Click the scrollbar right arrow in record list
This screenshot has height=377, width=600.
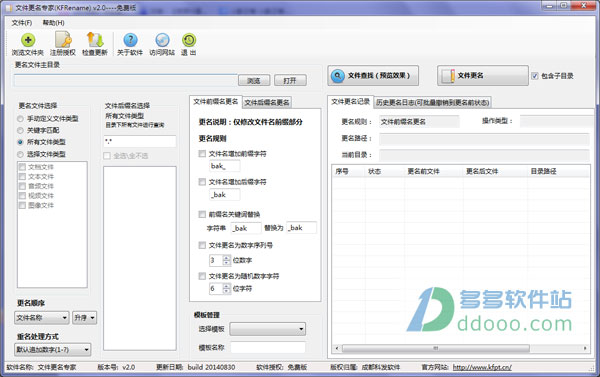(x=585, y=348)
